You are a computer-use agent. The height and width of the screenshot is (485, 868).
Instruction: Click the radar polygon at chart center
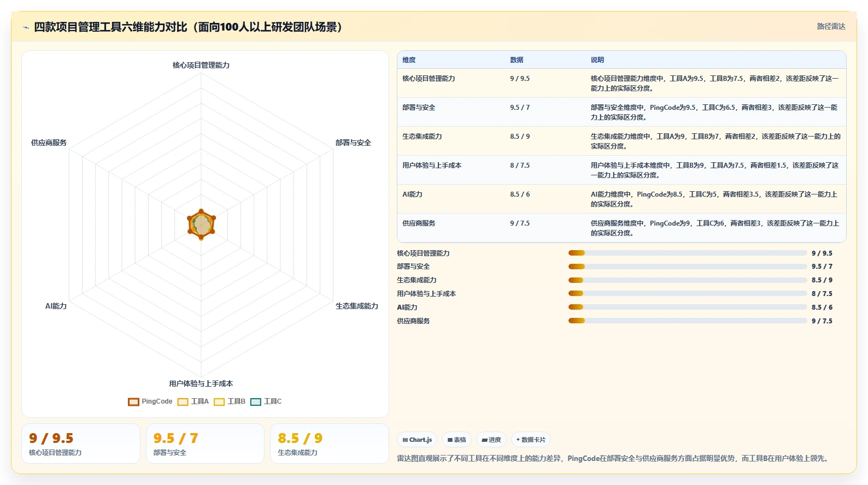[201, 224]
